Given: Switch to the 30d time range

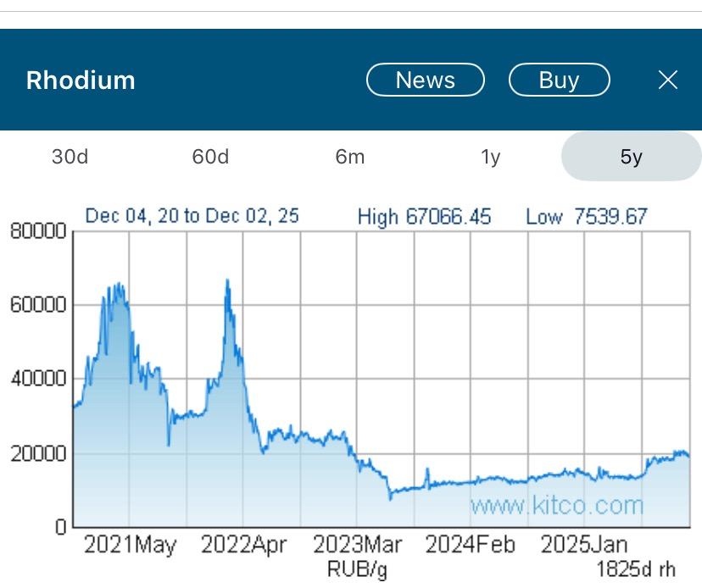Looking at the screenshot, I should pyautogui.click(x=70, y=157).
